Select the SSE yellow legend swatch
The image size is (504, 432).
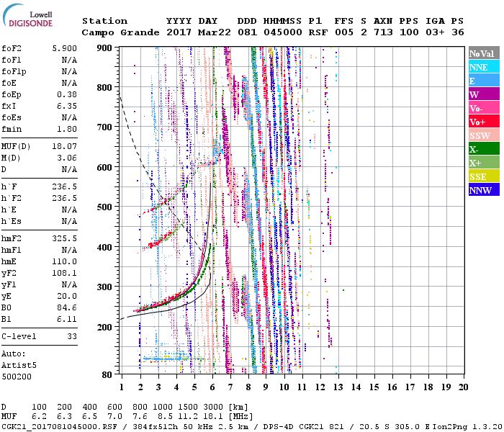pyautogui.click(x=484, y=176)
